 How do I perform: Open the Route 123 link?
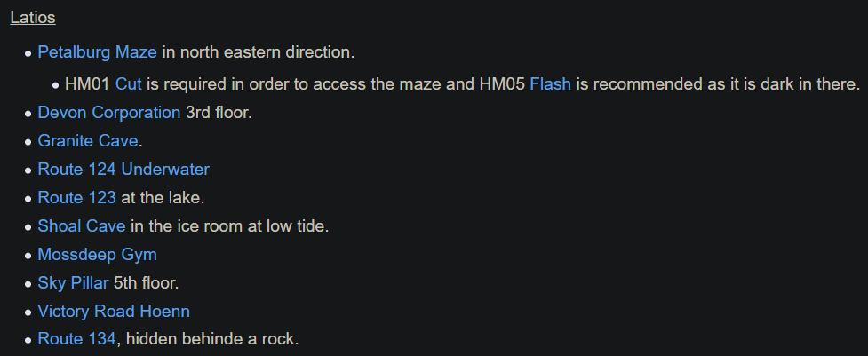[76, 198]
